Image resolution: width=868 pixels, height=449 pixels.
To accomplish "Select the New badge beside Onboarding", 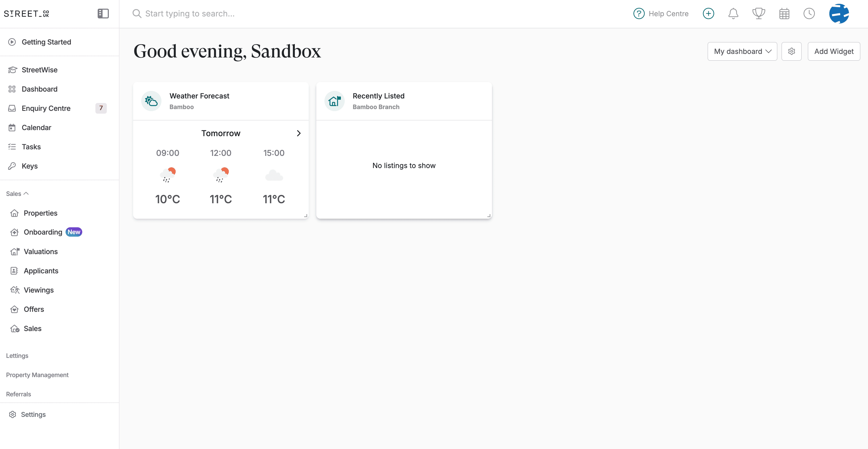I will click(x=74, y=232).
